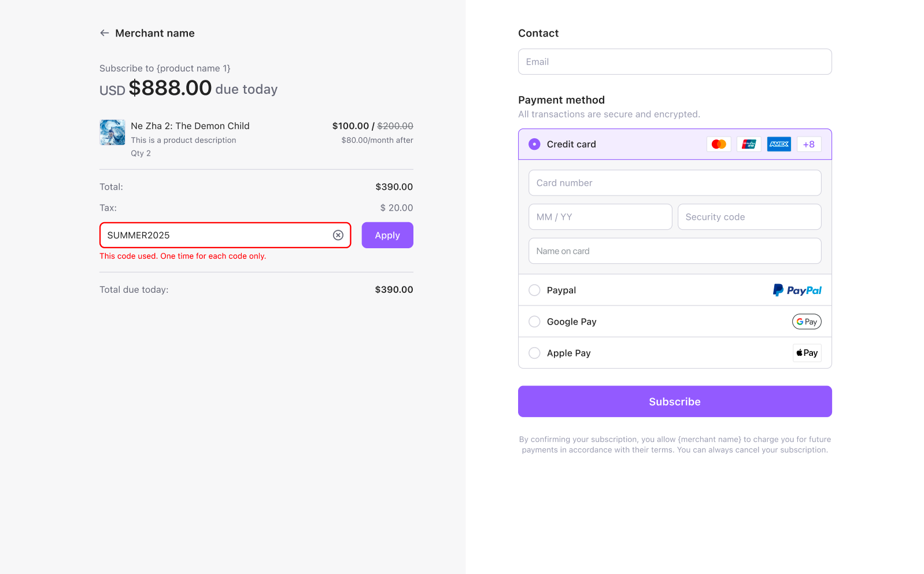924x574 pixels.
Task: Click the PayPal logo
Action: [797, 290]
